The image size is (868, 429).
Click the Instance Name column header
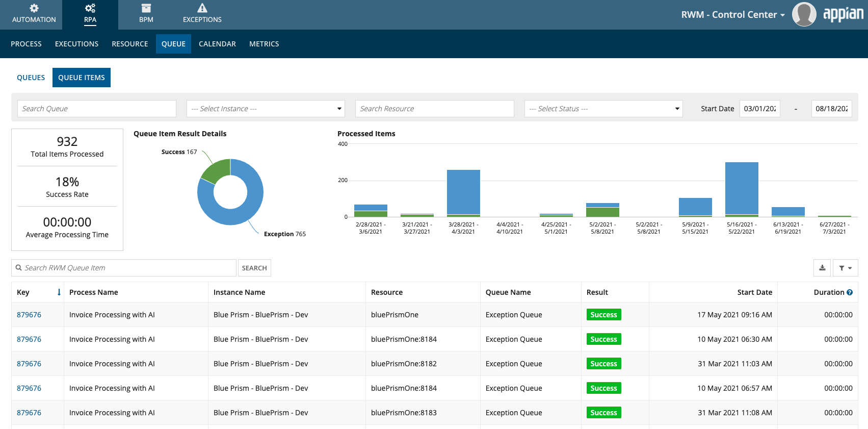pyautogui.click(x=239, y=292)
